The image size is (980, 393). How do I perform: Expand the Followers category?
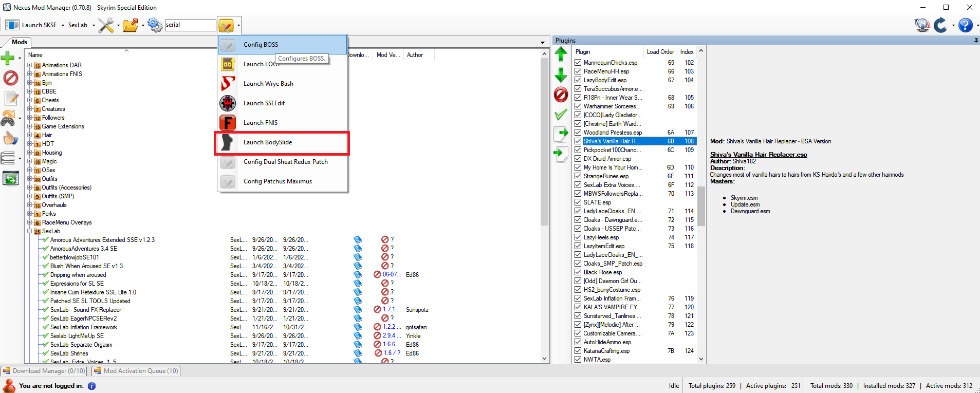[x=30, y=118]
